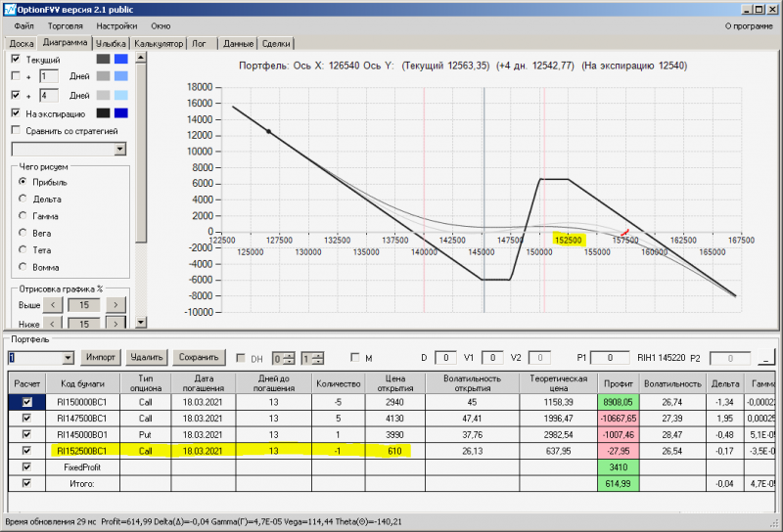Viewport: 783px width, 532px height.
Task: Enable the DH checkbox
Action: 241,357
